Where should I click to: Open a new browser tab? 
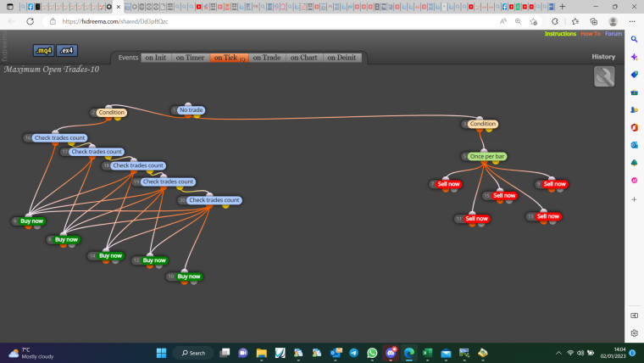(563, 7)
